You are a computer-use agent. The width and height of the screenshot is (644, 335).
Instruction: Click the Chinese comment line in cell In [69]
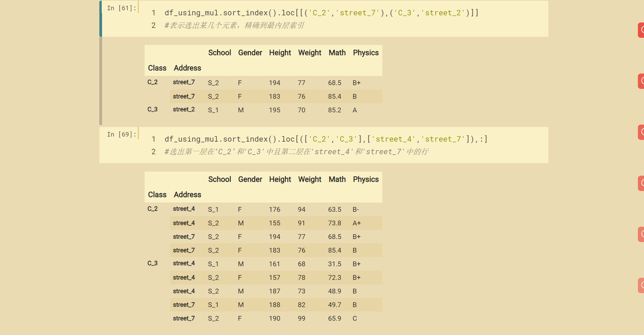click(x=296, y=152)
